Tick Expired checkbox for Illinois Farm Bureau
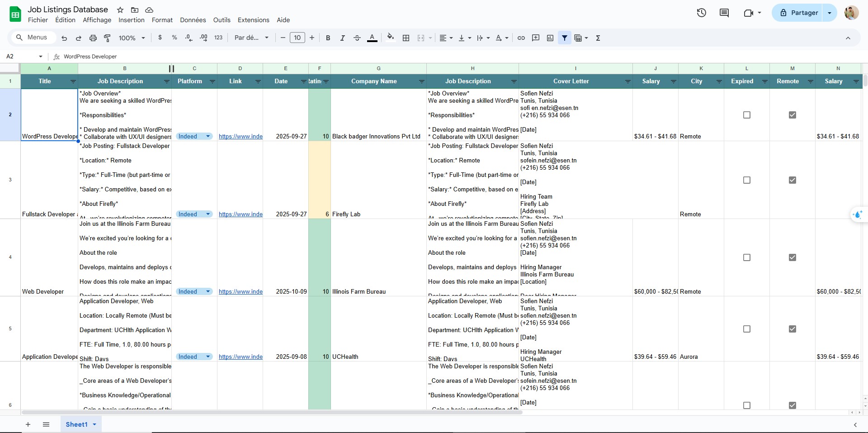This screenshot has height=433, width=868. click(747, 257)
